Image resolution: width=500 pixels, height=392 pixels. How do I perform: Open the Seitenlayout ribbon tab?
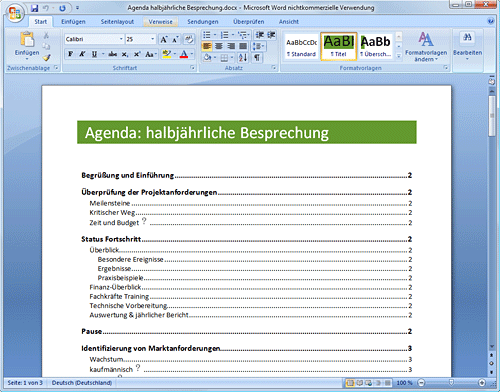click(x=117, y=22)
